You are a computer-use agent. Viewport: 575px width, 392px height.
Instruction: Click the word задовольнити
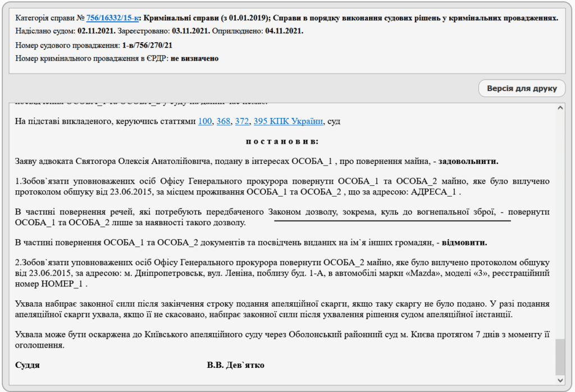pos(468,161)
